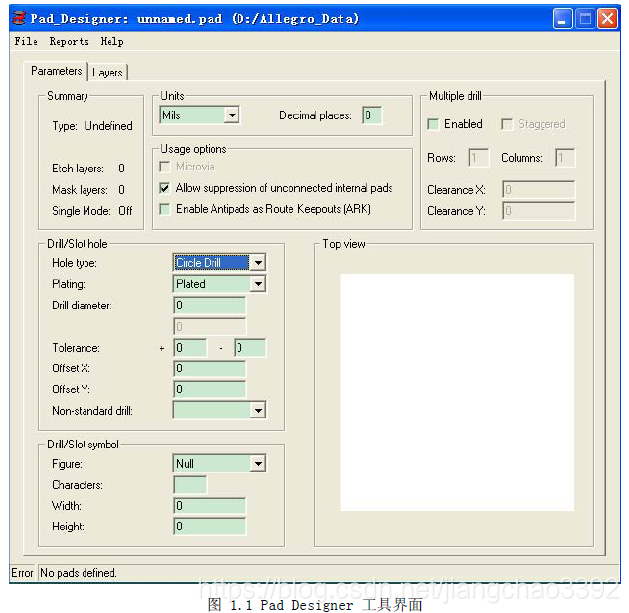
Task: Minimize the Pad Designer window
Action: click(x=564, y=19)
